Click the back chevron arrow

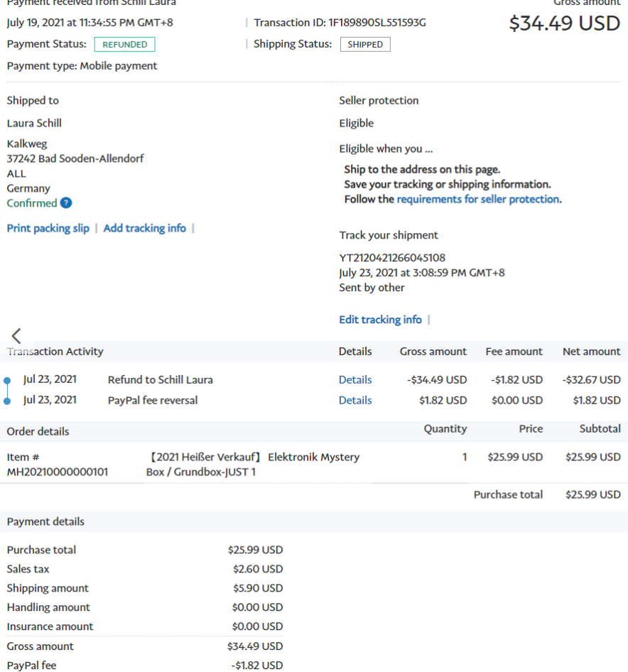click(x=16, y=336)
